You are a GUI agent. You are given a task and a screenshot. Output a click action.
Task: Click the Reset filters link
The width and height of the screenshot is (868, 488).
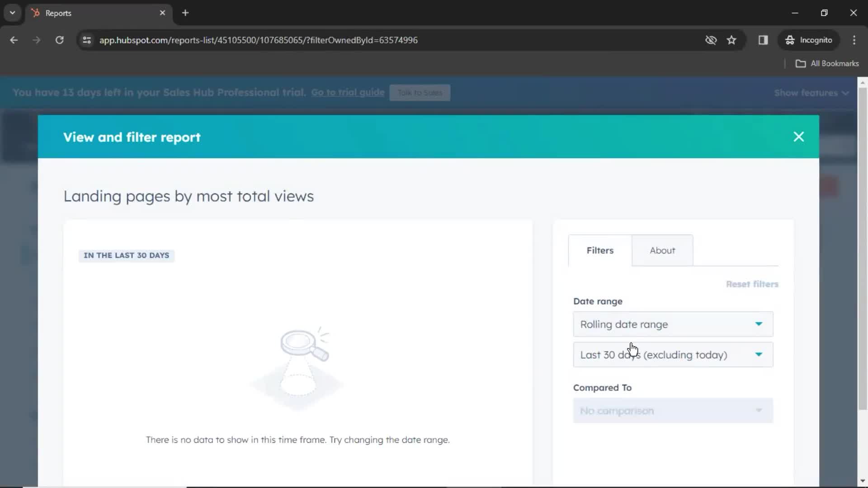pyautogui.click(x=752, y=284)
